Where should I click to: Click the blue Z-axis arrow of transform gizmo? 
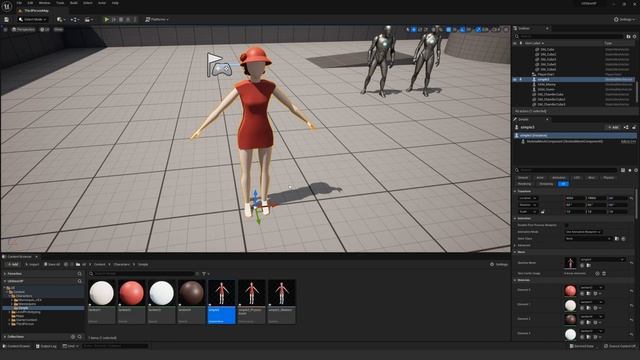(x=256, y=196)
